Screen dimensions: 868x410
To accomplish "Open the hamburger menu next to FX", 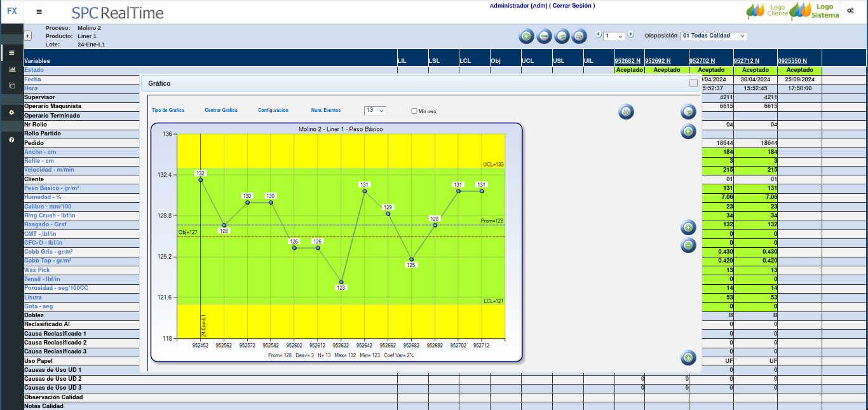I will 39,11.
